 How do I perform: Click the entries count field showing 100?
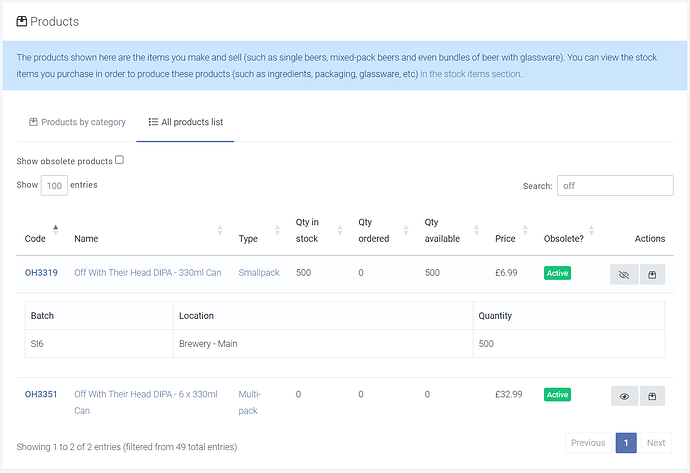point(54,186)
